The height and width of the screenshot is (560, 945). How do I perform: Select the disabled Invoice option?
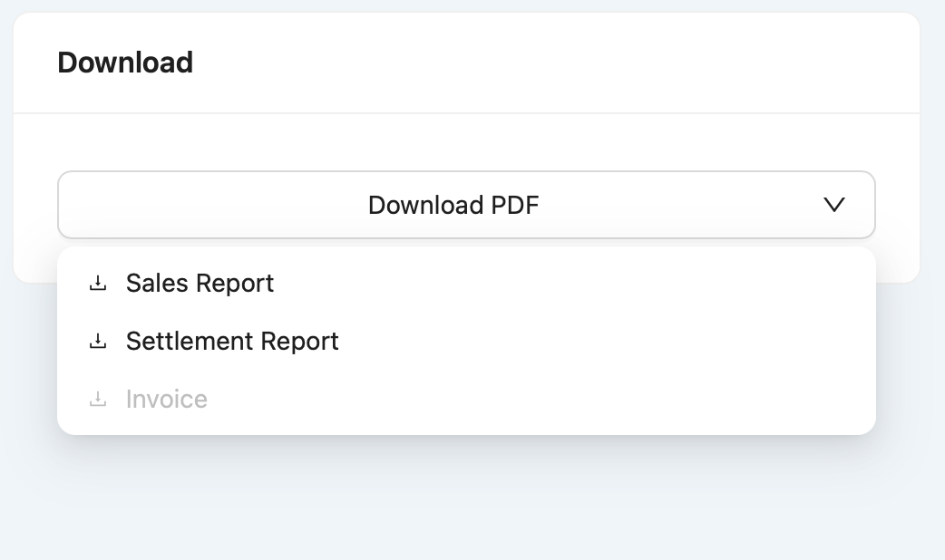click(167, 400)
